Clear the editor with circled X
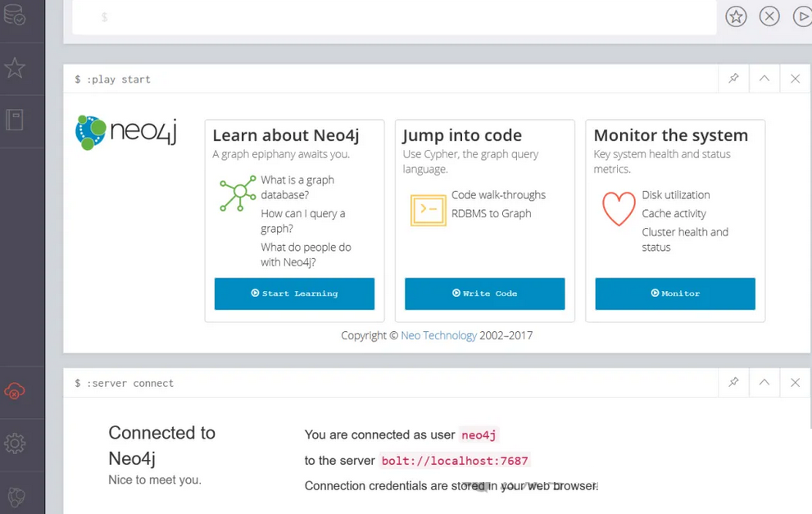Image resolution: width=812 pixels, height=514 pixels. pyautogui.click(x=769, y=16)
